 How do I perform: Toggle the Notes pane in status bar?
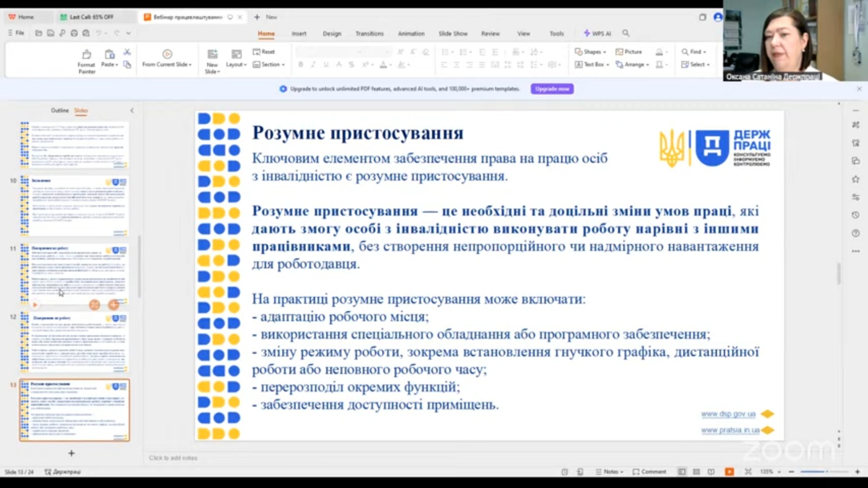609,472
